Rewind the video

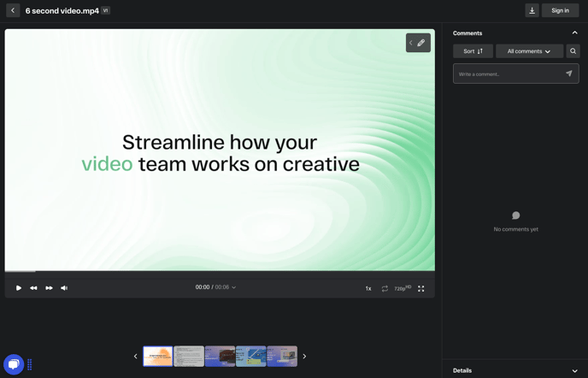33,288
